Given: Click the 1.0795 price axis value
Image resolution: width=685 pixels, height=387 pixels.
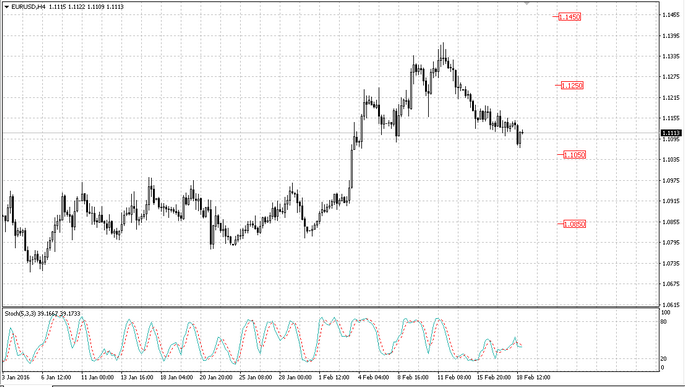Looking at the screenshot, I should click(x=671, y=242).
